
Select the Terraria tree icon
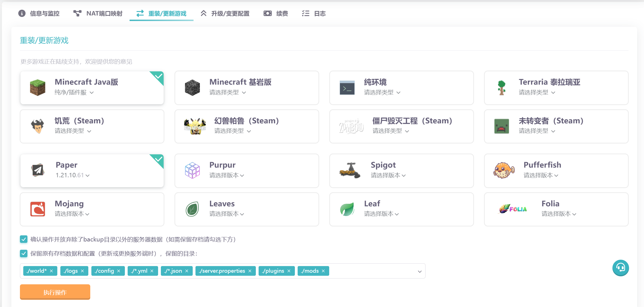coord(501,88)
